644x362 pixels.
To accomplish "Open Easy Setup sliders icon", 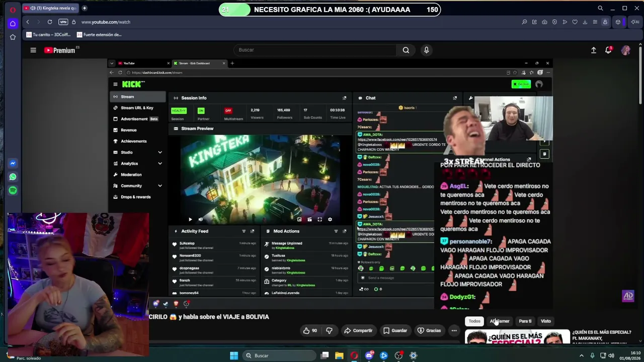I will point(595,22).
